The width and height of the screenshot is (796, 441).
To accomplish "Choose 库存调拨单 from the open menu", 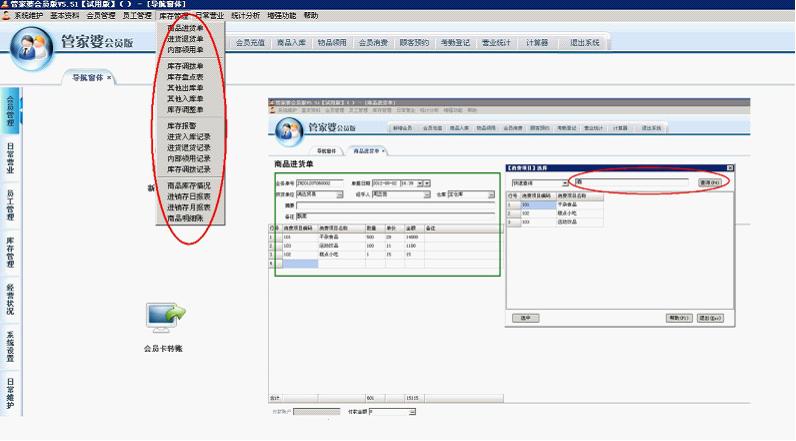I will click(185, 66).
